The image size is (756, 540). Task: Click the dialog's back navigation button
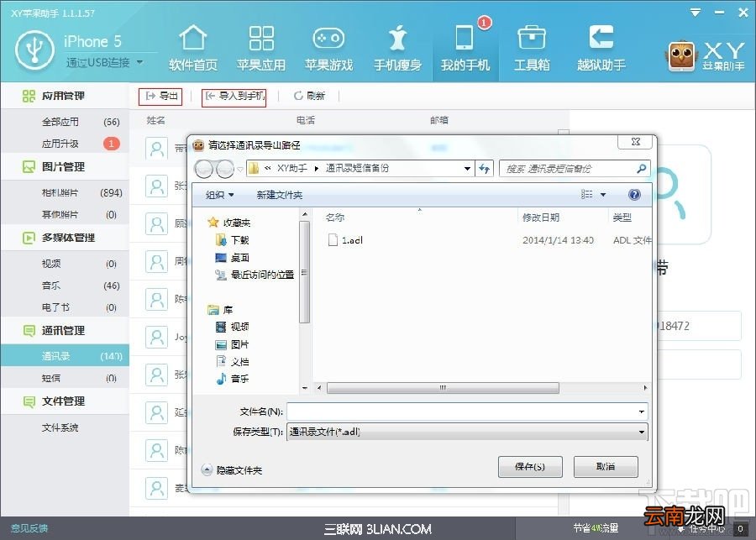click(203, 168)
